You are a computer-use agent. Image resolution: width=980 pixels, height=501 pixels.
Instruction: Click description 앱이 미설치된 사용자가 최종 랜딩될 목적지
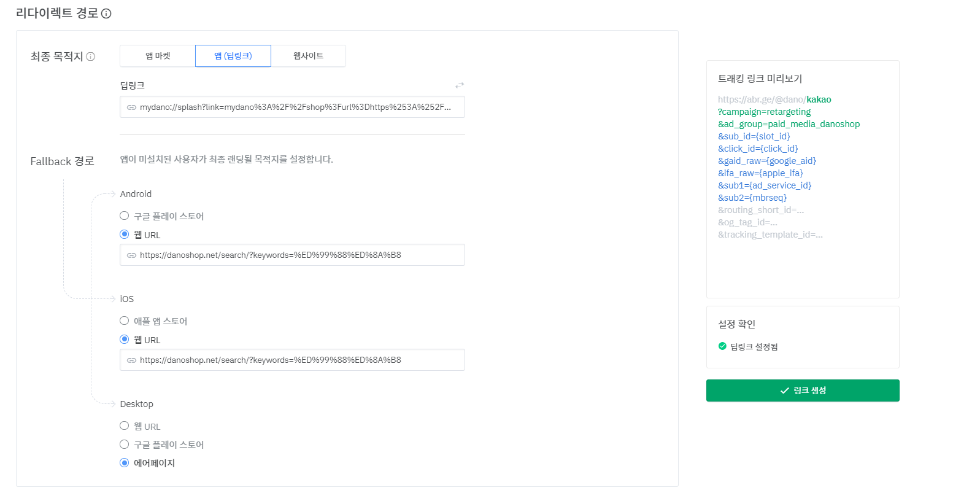226,160
